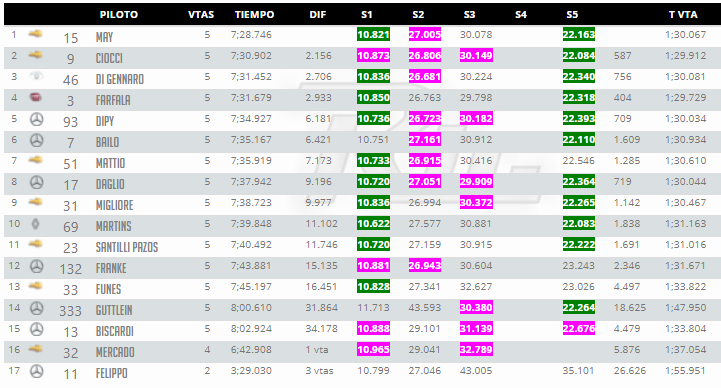The image size is (721, 388).
Task: Click the magenta 27.005 S2 time cell
Action: coord(425,34)
